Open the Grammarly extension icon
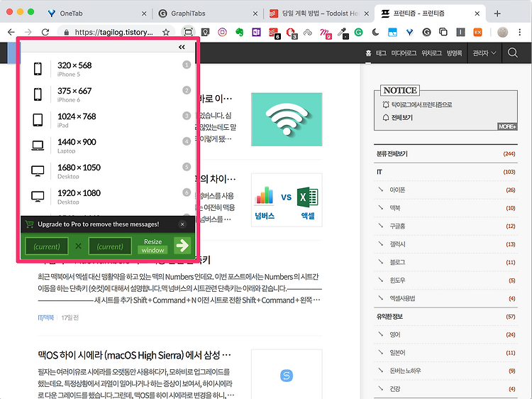 coord(358,32)
